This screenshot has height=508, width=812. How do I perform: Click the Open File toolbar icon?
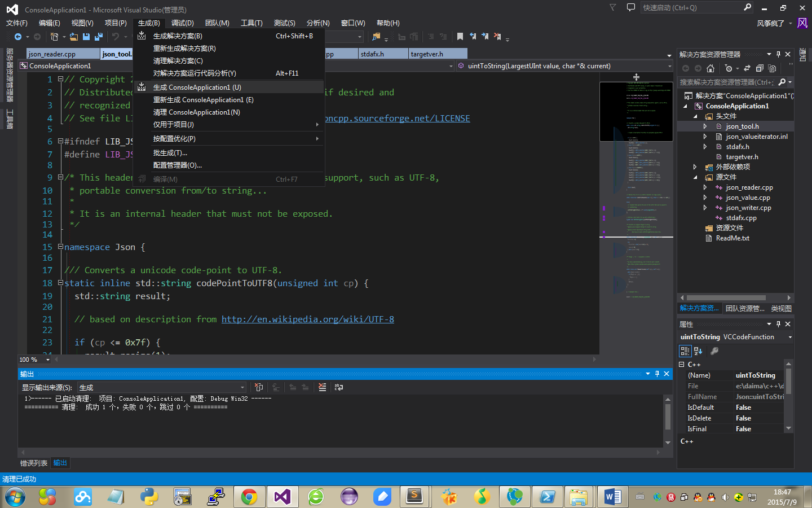tap(73, 37)
